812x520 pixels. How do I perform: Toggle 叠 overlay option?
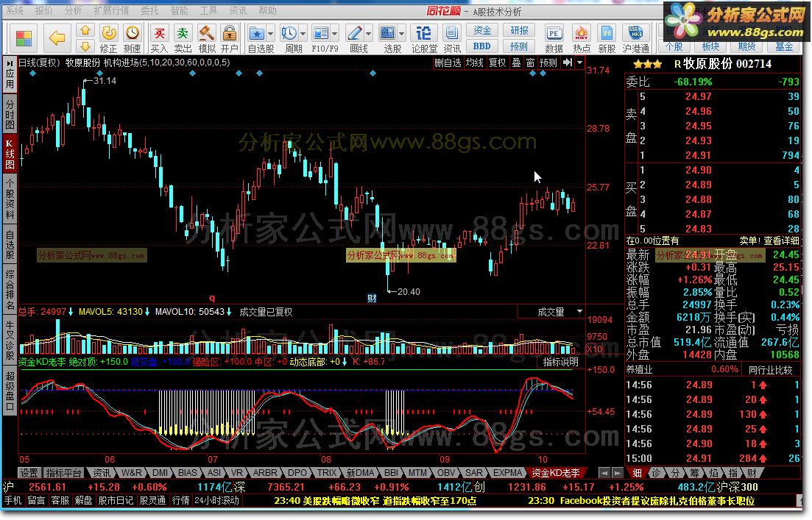pos(516,63)
